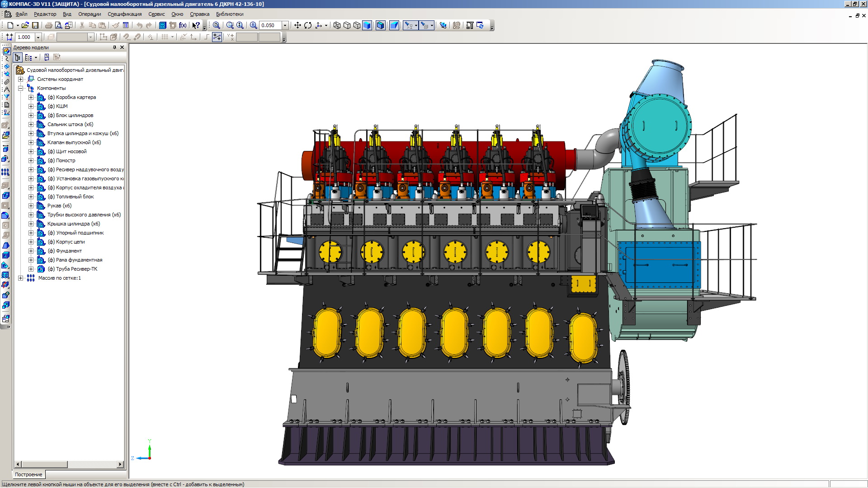The width and height of the screenshot is (868, 488).
Task: Click the Print icon
Action: pos(48,25)
